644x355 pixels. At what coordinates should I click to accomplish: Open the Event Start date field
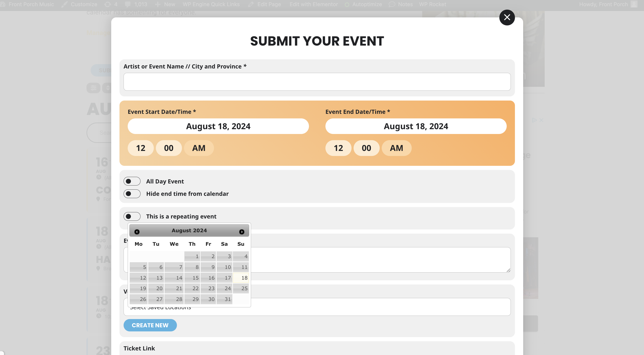tap(218, 126)
